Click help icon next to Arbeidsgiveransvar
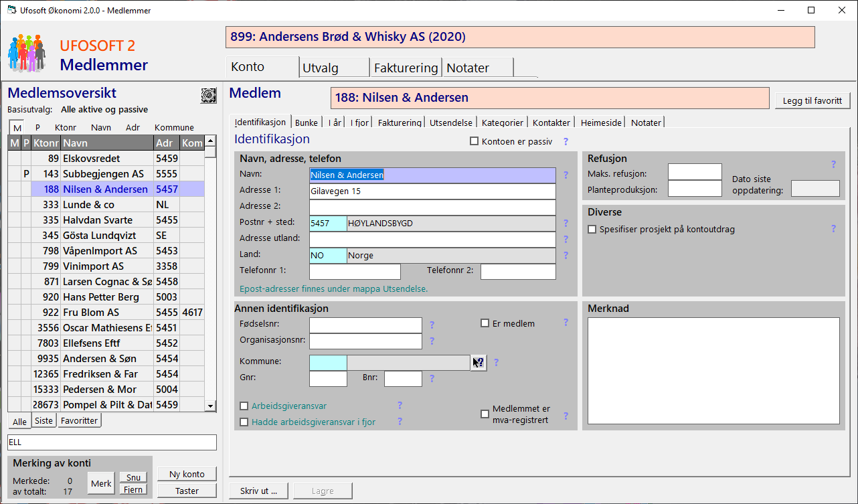 click(400, 405)
